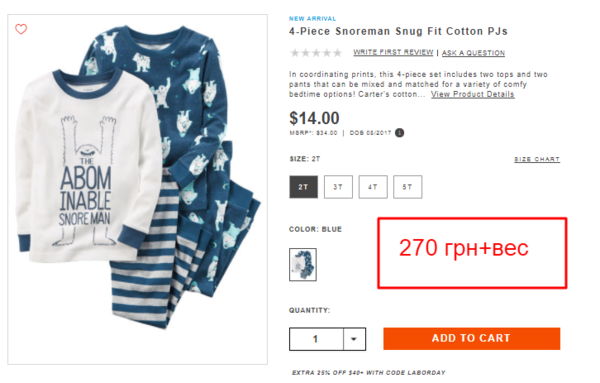Click the red 270 грн+вес price box
The height and width of the screenshot is (383, 600).
coord(472,253)
